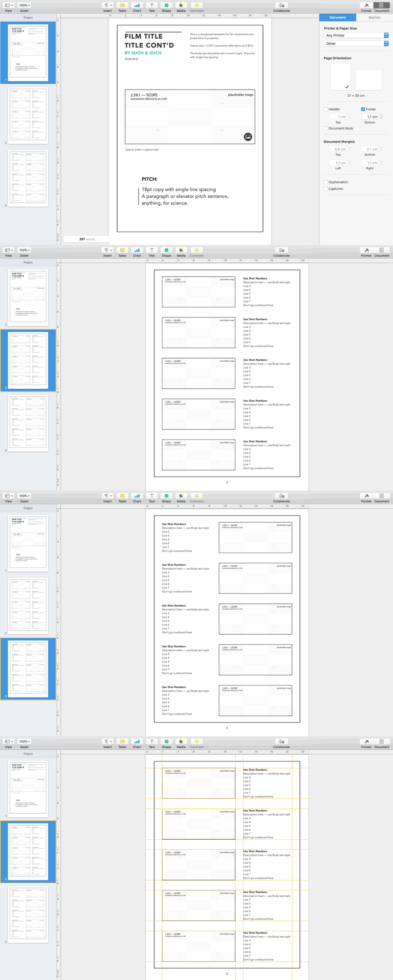Click the Format brush icon beside the highlighted Document button
393x980 pixels.
[366, 5]
